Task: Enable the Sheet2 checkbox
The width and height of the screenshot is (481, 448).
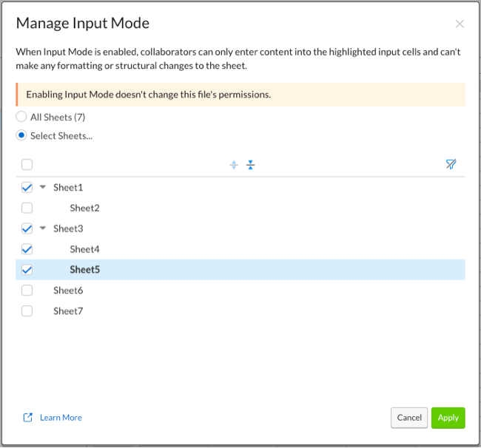Action: (x=27, y=208)
